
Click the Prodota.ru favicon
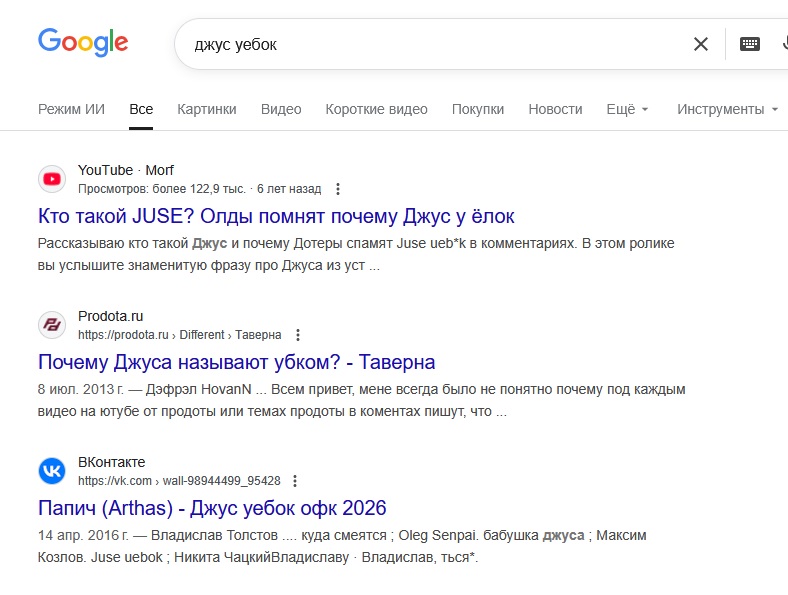coord(52,325)
